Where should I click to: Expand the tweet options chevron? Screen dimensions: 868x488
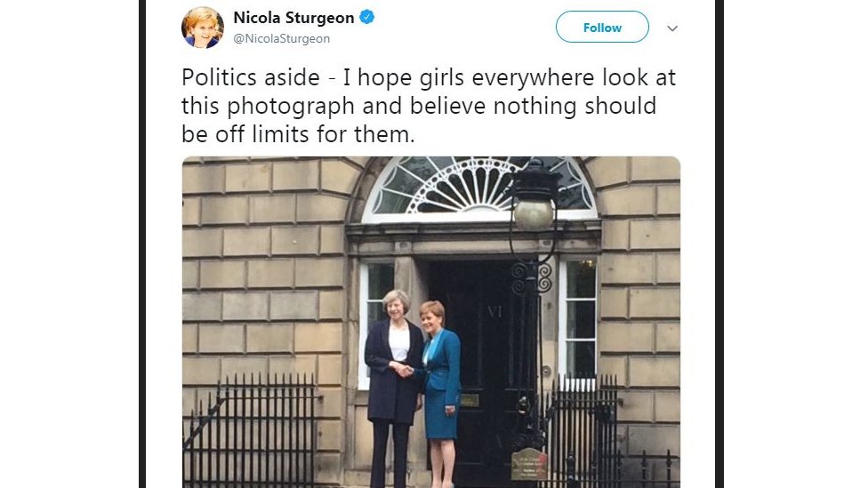tap(672, 28)
